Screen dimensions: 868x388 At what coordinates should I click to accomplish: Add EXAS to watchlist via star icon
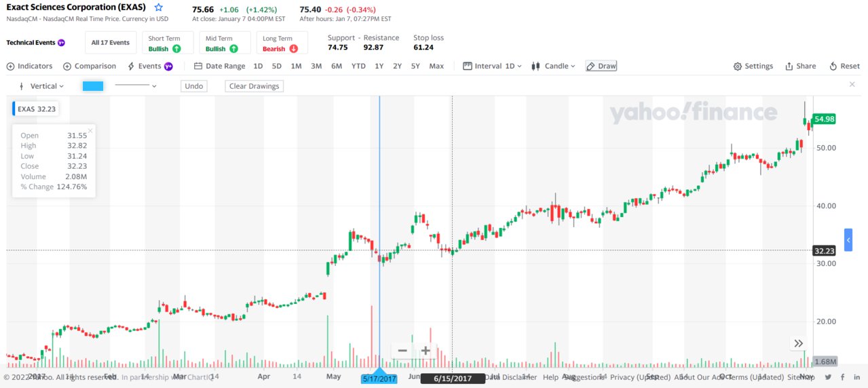(159, 7)
